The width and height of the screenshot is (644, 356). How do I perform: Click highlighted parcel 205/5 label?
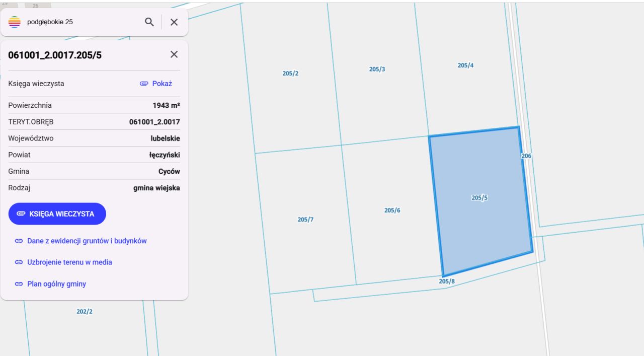(x=479, y=198)
